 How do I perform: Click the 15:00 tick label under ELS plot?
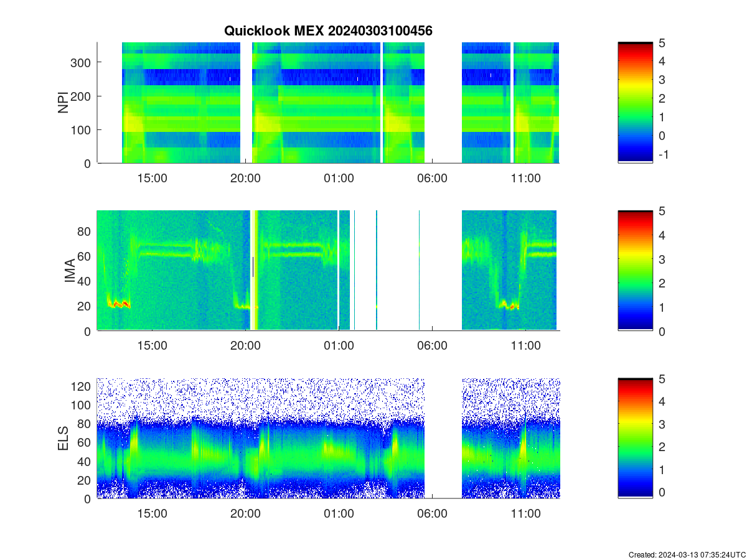(x=152, y=514)
